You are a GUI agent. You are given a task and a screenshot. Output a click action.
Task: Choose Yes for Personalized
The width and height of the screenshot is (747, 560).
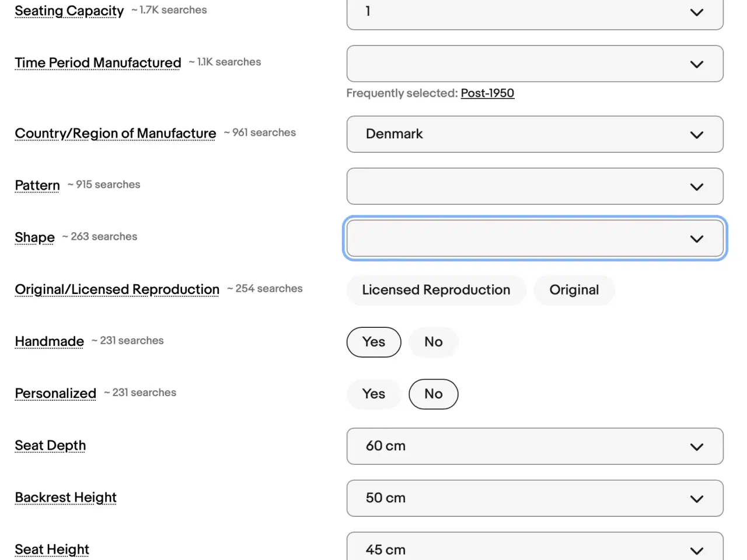click(373, 394)
